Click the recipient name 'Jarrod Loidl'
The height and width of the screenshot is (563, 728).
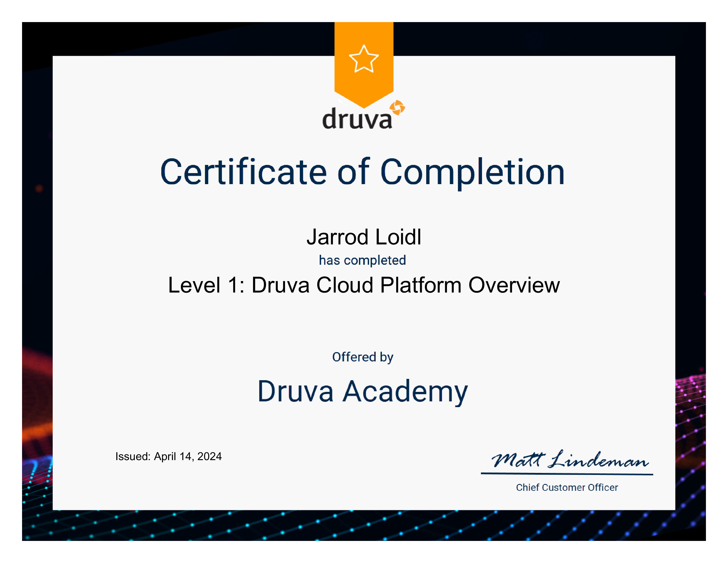click(364, 237)
